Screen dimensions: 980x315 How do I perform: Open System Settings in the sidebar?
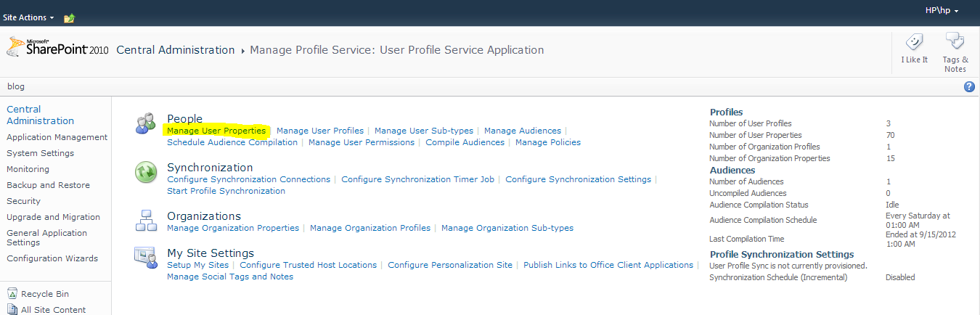[x=40, y=153]
